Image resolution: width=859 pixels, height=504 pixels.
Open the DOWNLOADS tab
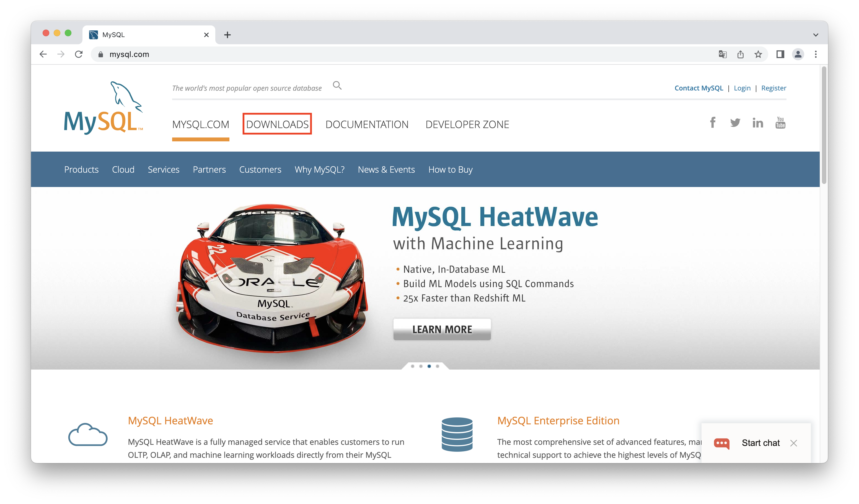coord(277,124)
